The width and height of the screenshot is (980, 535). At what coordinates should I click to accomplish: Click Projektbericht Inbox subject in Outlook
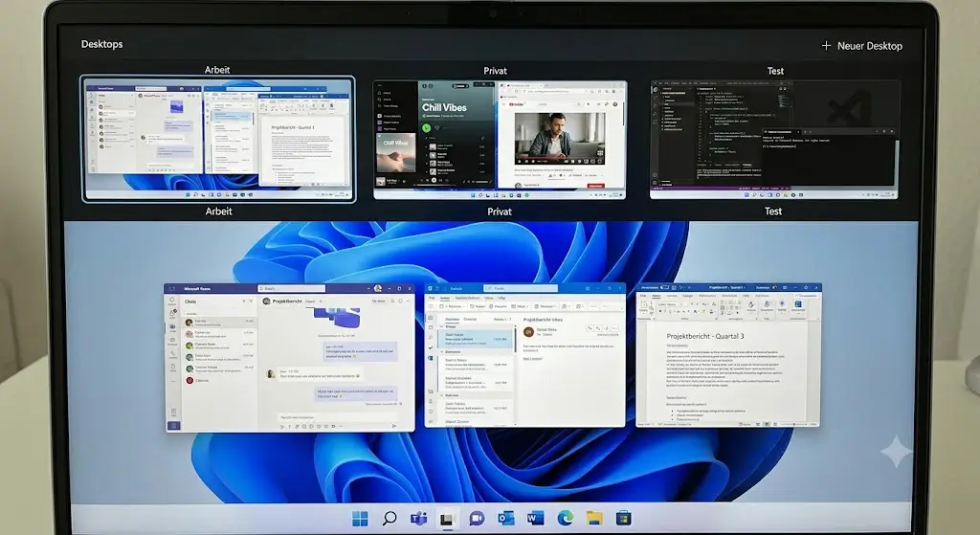coord(543,320)
